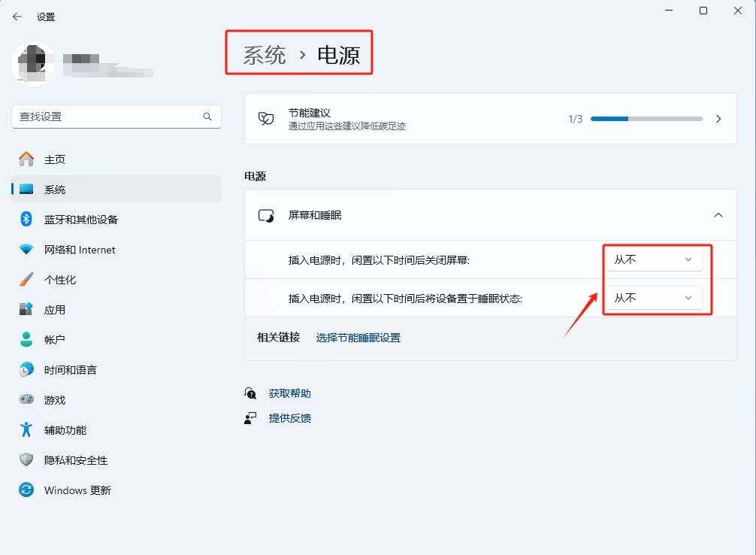Select the 辅助功能 accessibility icon
Screen dimensions: 756x555
(23, 429)
